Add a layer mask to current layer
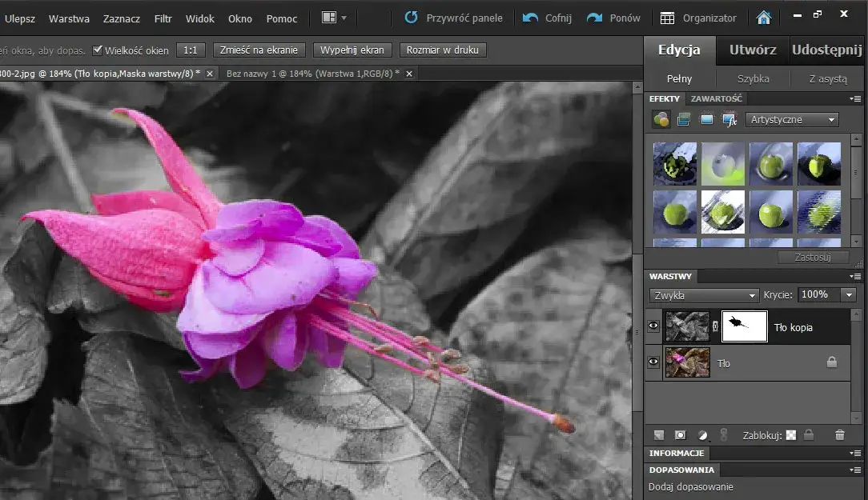 (680, 435)
